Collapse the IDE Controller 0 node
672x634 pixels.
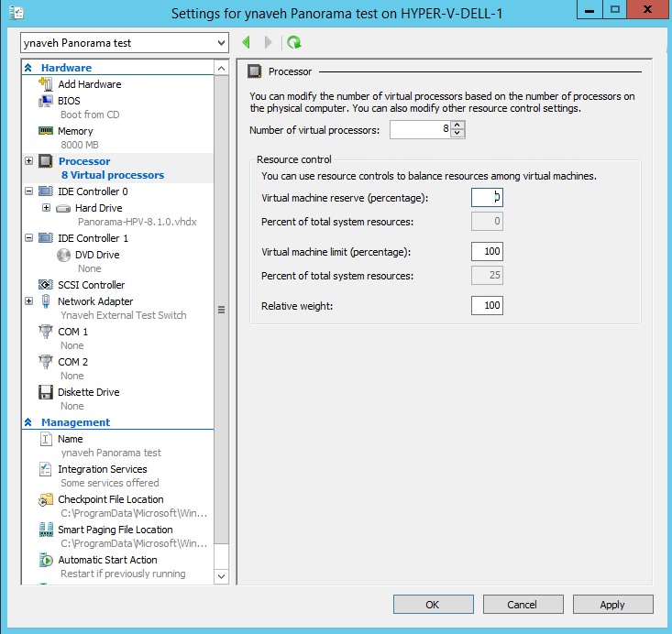29,191
